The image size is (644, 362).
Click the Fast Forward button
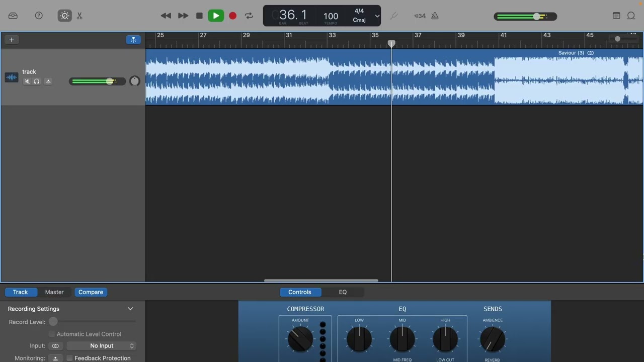[x=183, y=16]
